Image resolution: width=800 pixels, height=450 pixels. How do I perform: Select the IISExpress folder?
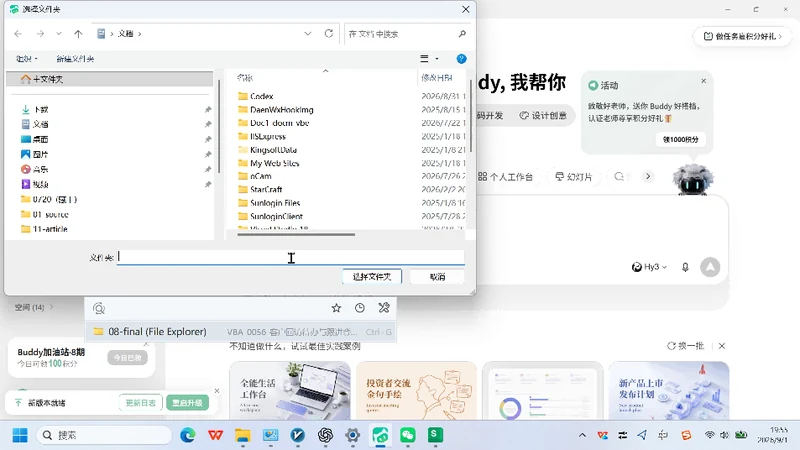coord(262,136)
